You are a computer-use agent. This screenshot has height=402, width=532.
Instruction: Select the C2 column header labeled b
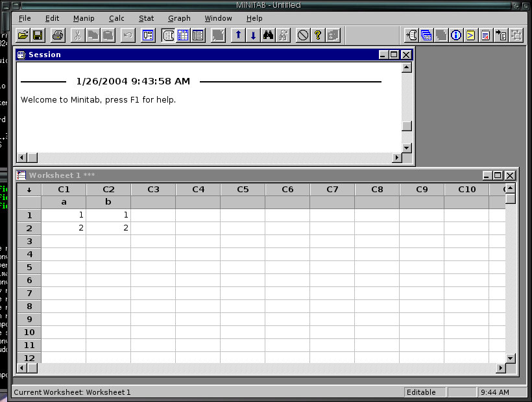108,189
